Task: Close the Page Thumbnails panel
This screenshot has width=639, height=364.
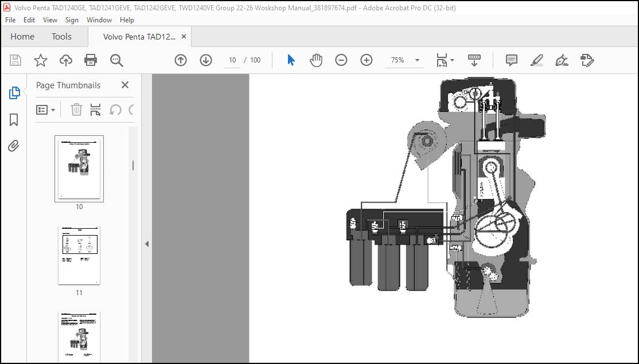Action: (x=125, y=85)
